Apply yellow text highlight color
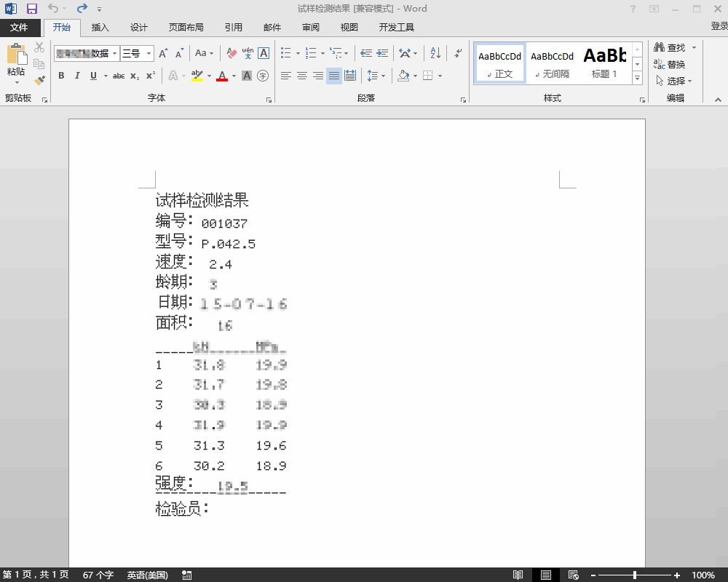Screen dimensions: 728x582 point(197,76)
